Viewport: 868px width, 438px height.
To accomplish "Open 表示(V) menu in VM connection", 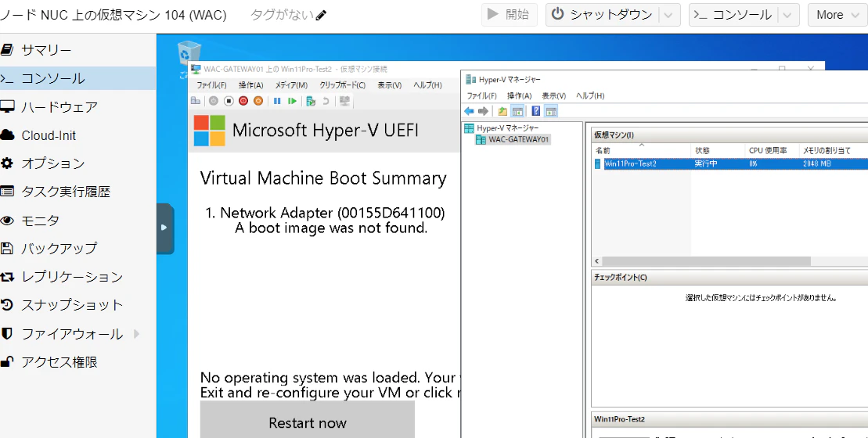I will (x=390, y=85).
